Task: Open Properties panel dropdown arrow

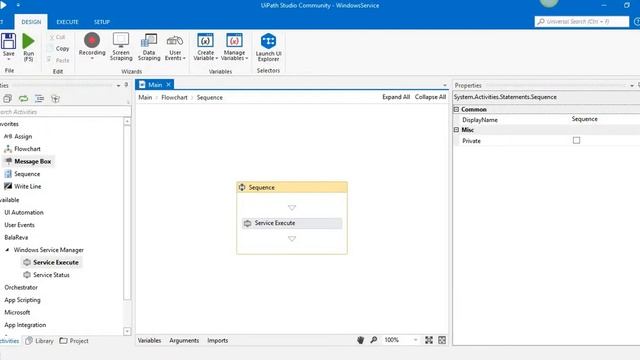Action: click(x=631, y=86)
